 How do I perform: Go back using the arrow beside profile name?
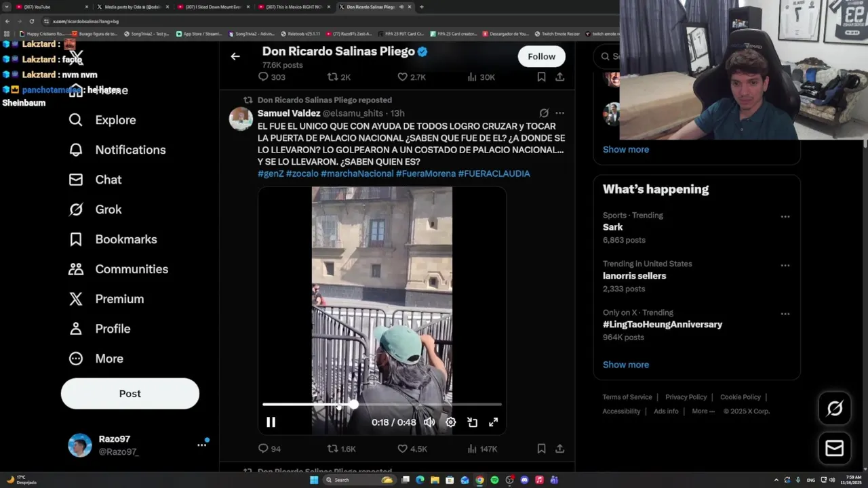tap(235, 56)
